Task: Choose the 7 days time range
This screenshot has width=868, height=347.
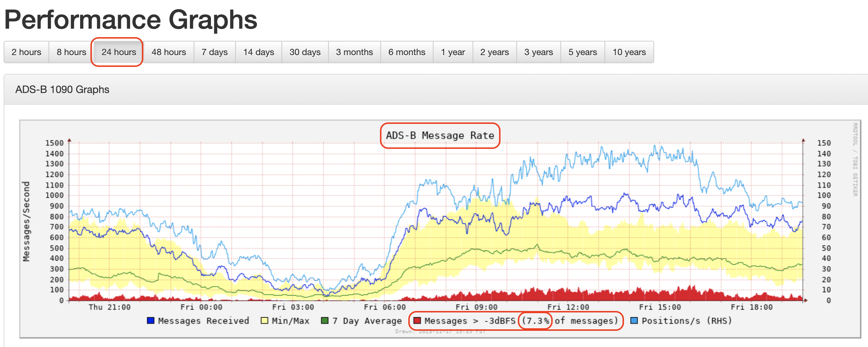Action: [x=215, y=52]
